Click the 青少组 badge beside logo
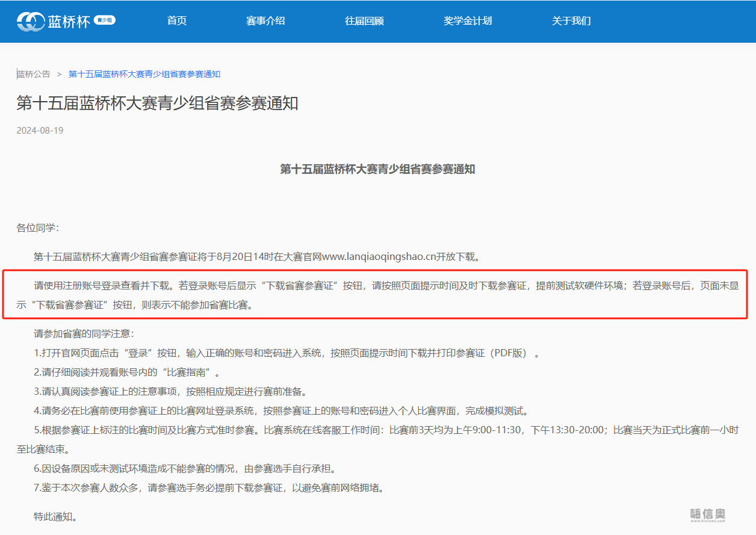 [x=105, y=20]
